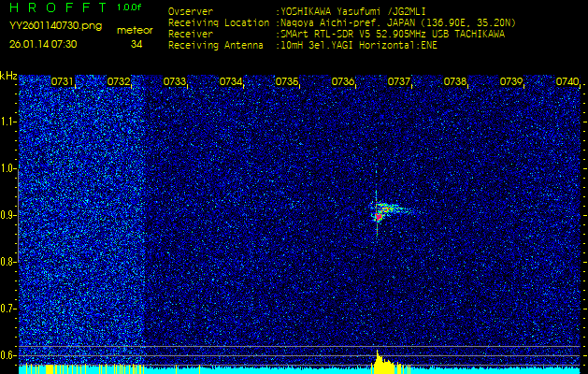
Task: Click the meteor count value 34
Action: (136, 43)
